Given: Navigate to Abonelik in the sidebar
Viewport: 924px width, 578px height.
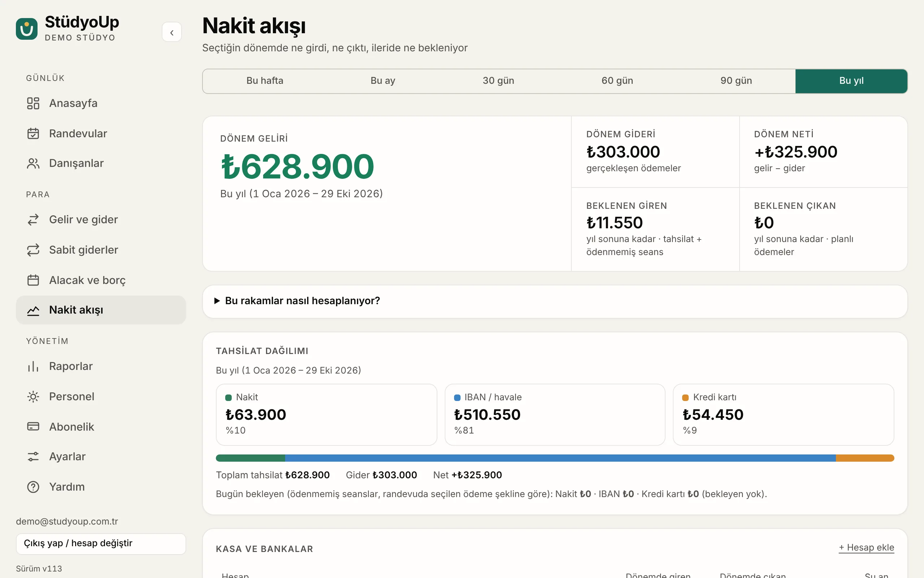Looking at the screenshot, I should tap(101, 427).
